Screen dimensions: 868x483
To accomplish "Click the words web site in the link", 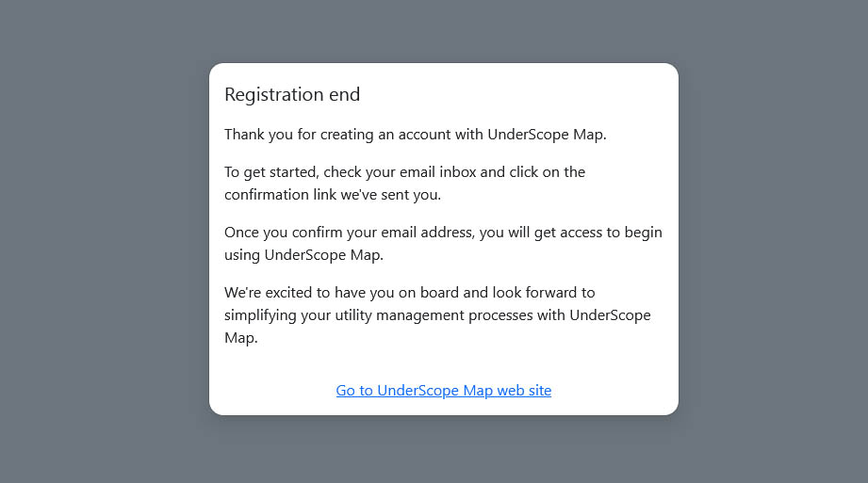I will point(524,391).
